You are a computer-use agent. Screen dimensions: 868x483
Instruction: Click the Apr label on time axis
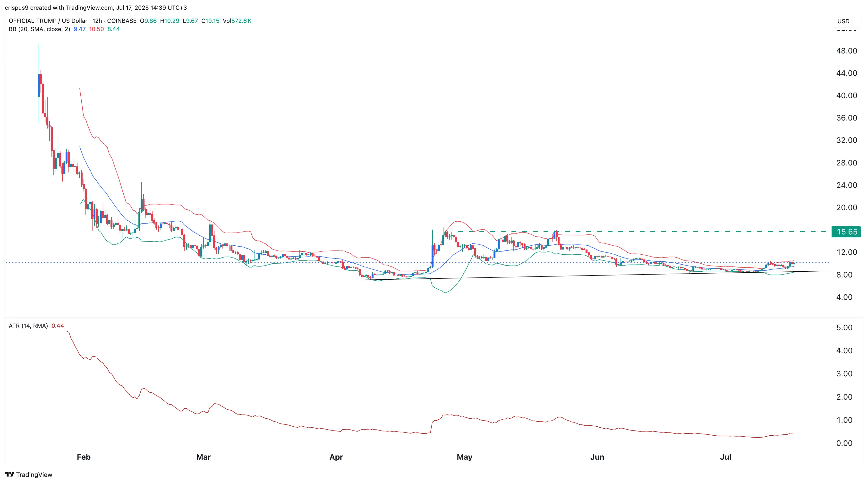336,457
